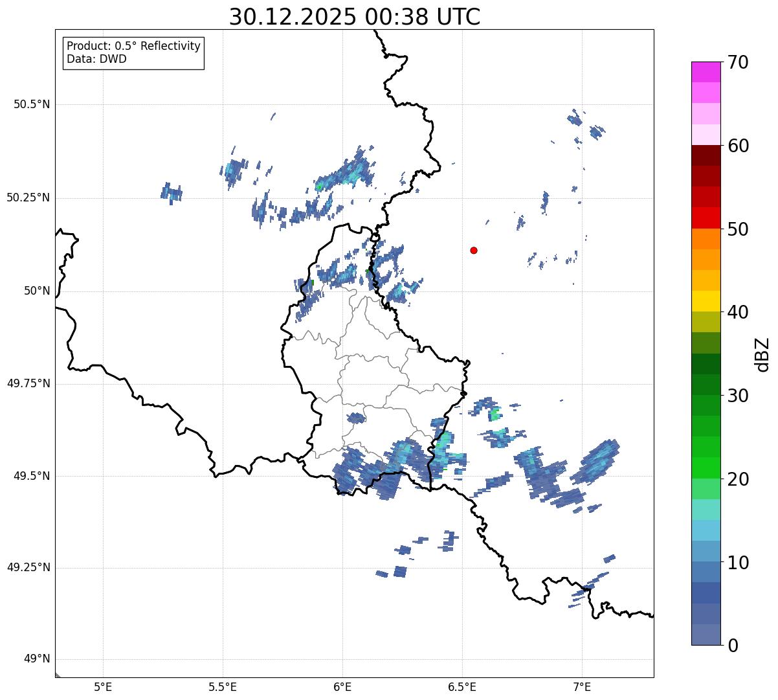
Task: Click the turquoise colorbar swatch between 10 and 20
Action: pos(706,510)
